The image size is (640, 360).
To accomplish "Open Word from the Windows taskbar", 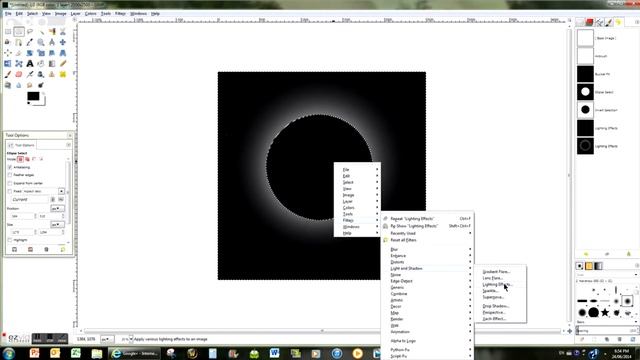I will [x=274, y=353].
